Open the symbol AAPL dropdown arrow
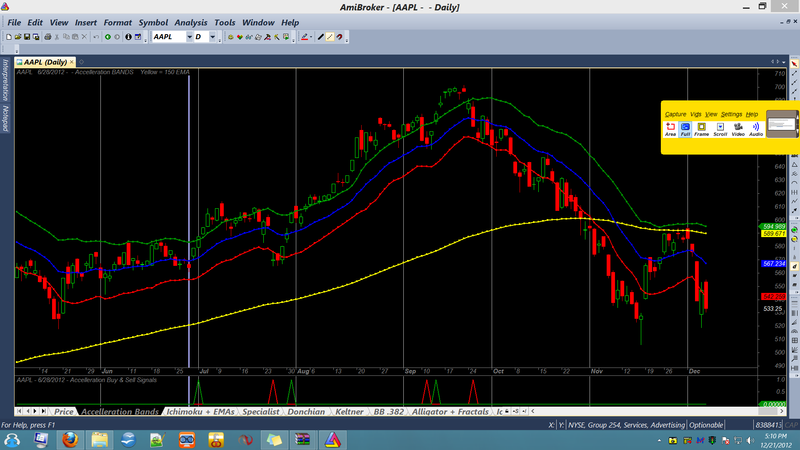The height and width of the screenshot is (450, 800). [189, 37]
